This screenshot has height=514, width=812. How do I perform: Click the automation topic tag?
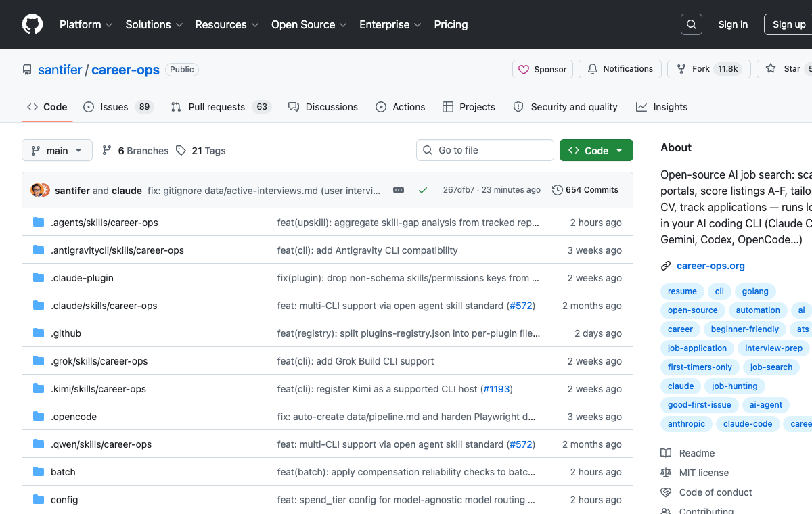click(x=758, y=310)
